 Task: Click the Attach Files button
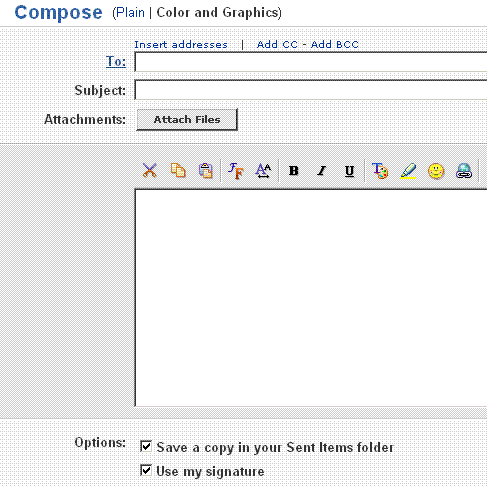point(187,119)
